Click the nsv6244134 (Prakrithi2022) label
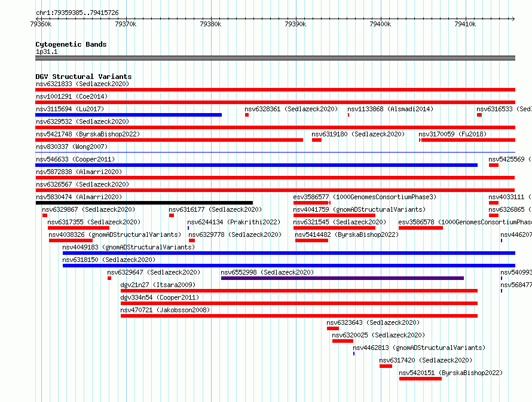The width and height of the screenshot is (532, 402). 234,222
